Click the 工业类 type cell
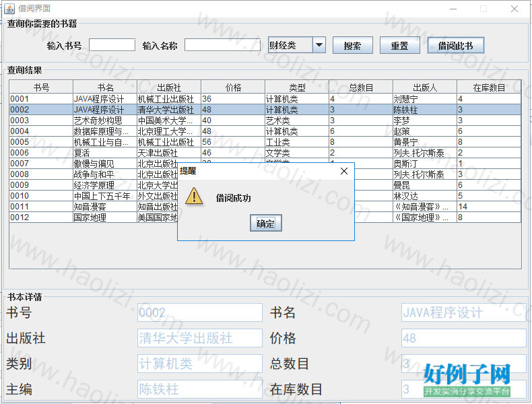Viewport: 532px width, 404px height. (297, 142)
